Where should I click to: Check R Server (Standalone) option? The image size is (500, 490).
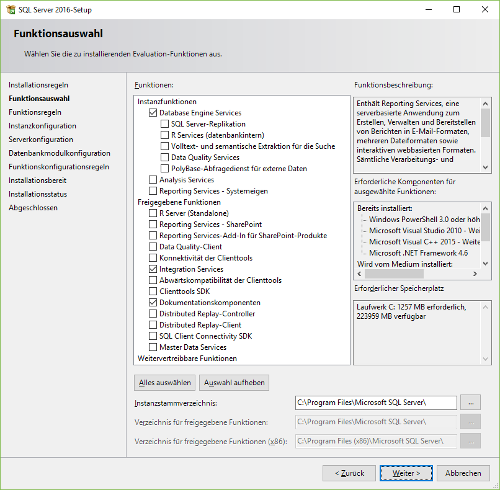(x=153, y=213)
